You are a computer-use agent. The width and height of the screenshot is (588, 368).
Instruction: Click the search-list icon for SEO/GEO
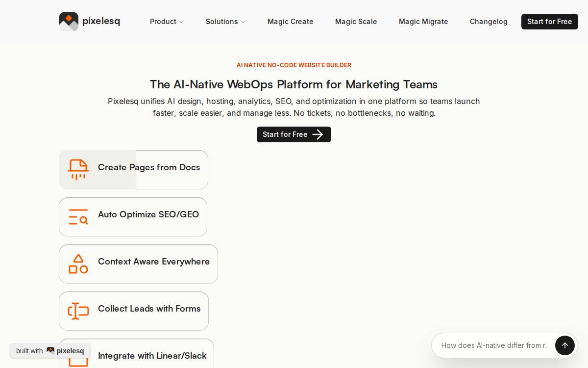[x=78, y=217]
